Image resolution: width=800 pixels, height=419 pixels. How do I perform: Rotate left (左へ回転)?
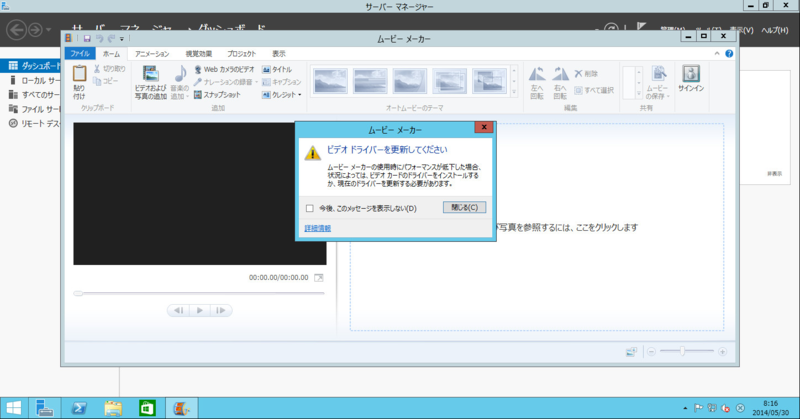pyautogui.click(x=537, y=82)
